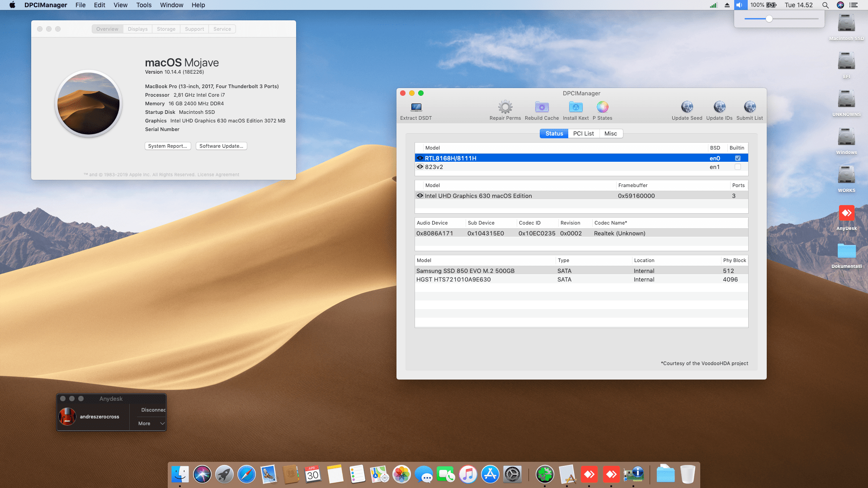This screenshot has width=868, height=488.
Task: Toggle eye icon for 823v2 row
Action: 420,167
